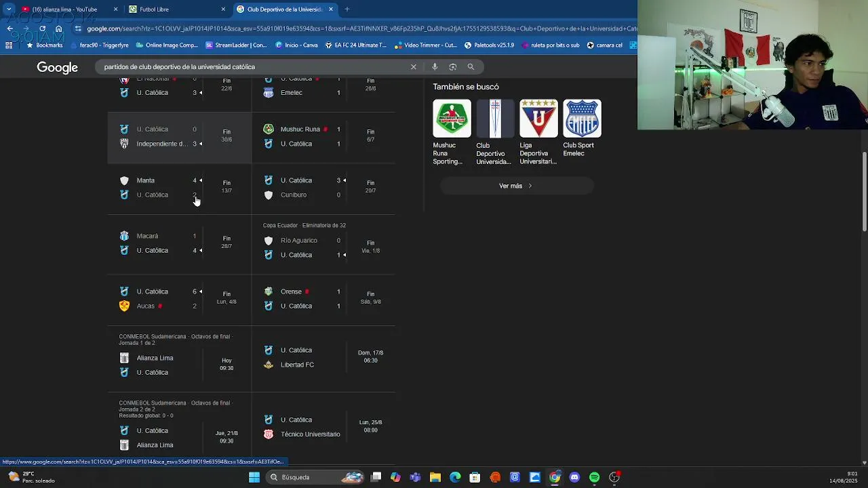The height and width of the screenshot is (488, 868).
Task: Open Microsoft Teams from the taskbar
Action: click(x=415, y=477)
